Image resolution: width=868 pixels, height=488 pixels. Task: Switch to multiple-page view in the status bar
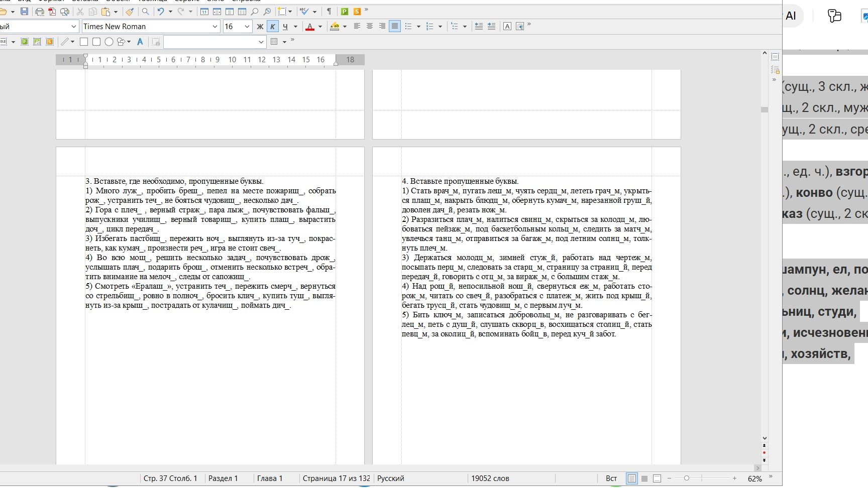[644, 478]
